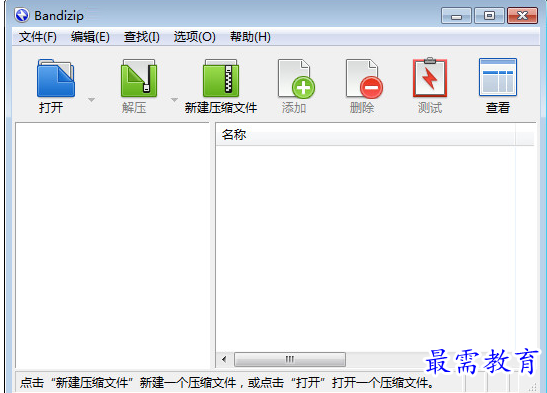Click the 查看 (View) layout icon
The height and width of the screenshot is (393, 547).
point(498,77)
